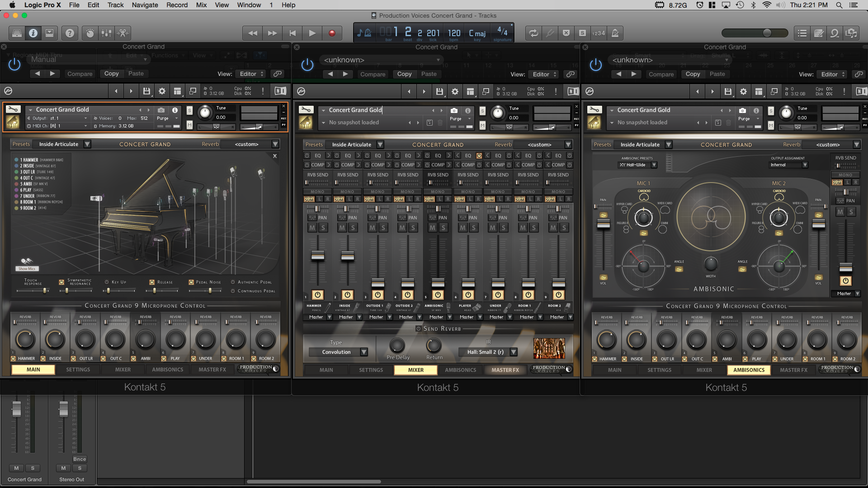Toggle the Cycle mode button in the transport
The image size is (868, 488).
(x=534, y=33)
